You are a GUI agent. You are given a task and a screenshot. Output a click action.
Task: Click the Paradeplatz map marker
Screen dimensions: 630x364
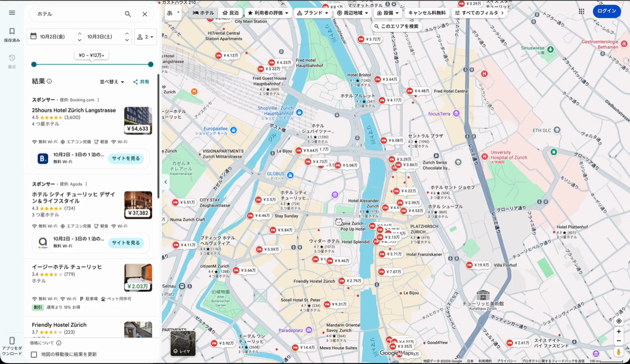[x=309, y=331]
